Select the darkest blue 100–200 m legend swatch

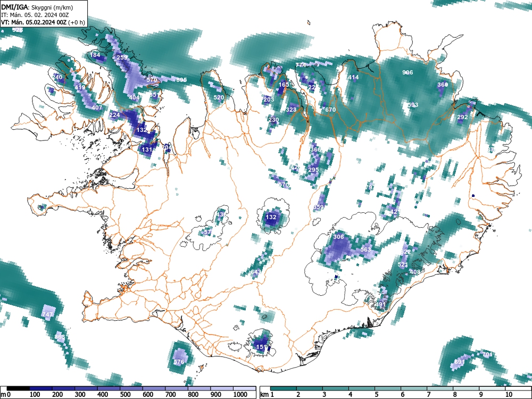41,388
